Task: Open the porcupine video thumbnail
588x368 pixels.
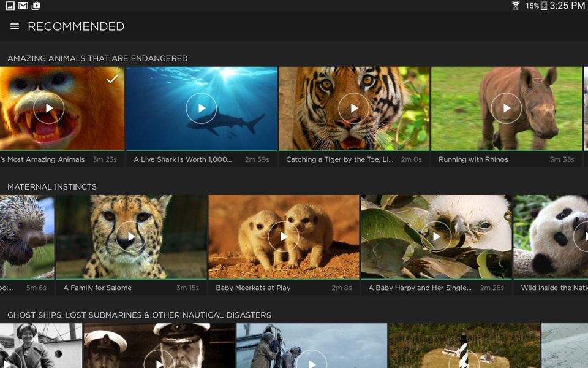Action: [x=27, y=237]
